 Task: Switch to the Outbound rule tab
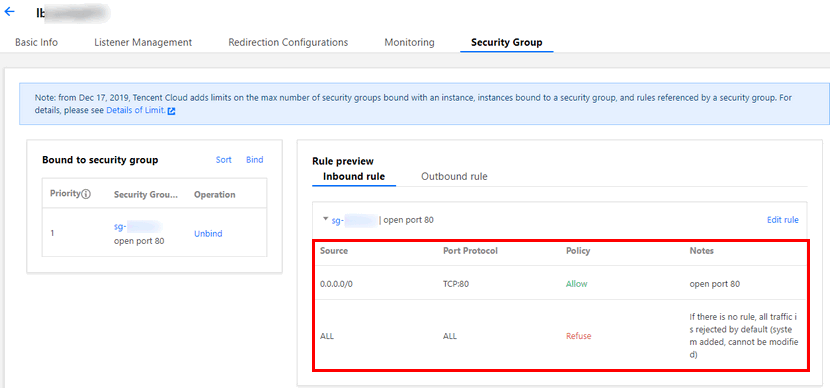point(454,177)
